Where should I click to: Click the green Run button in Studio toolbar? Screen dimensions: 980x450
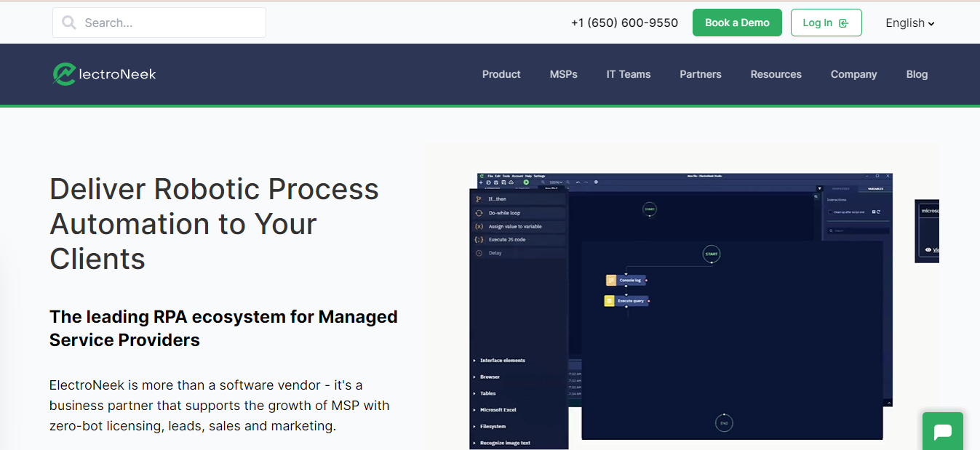526,182
